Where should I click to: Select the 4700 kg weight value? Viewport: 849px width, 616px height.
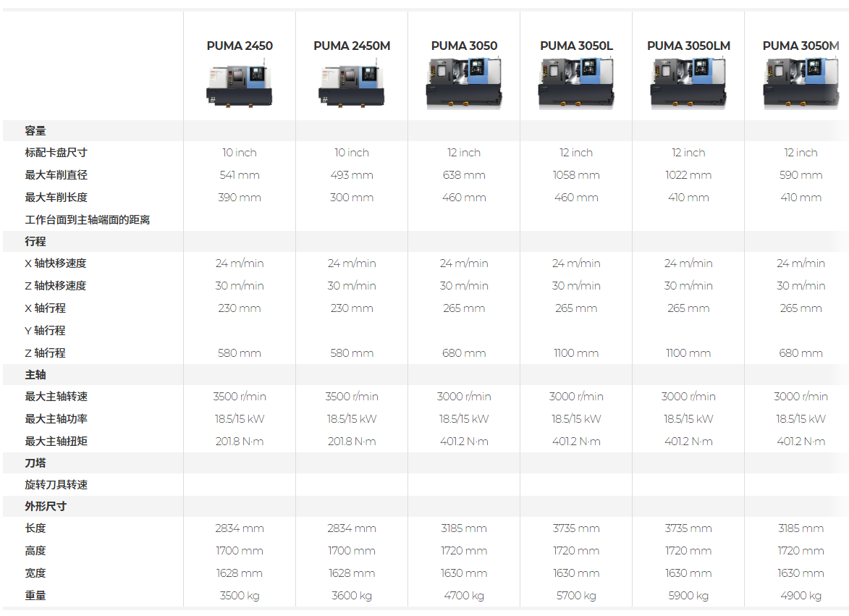tap(464, 596)
